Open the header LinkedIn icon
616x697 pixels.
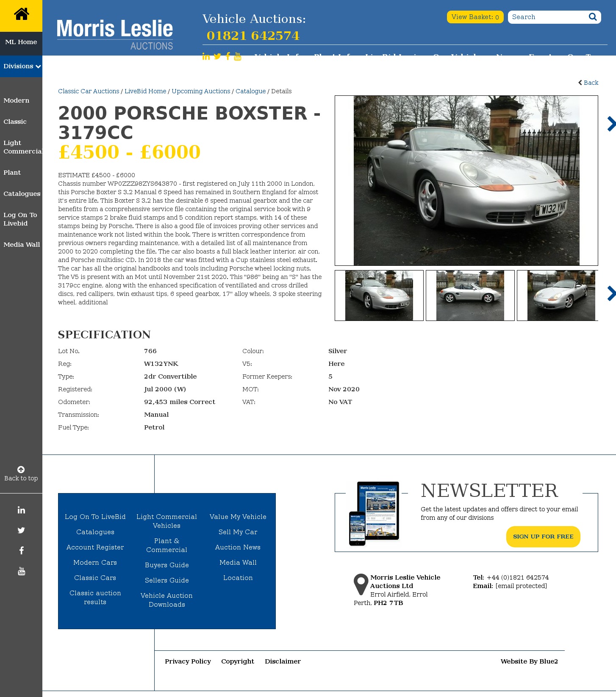coord(206,56)
